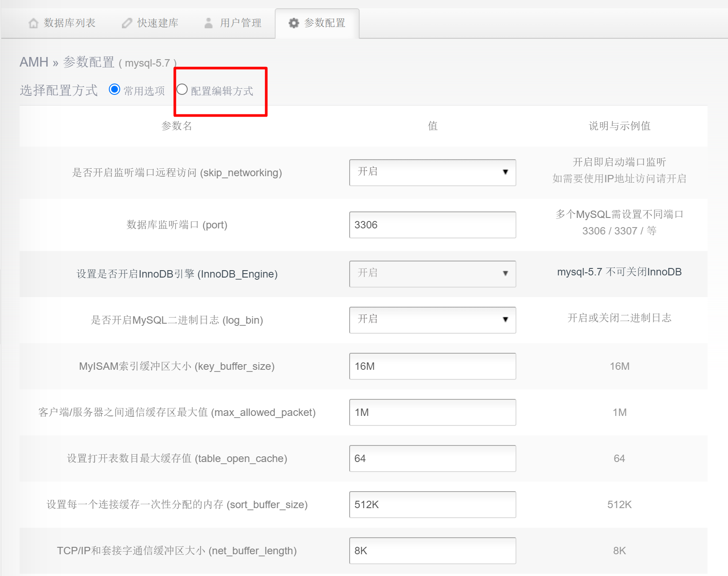Expand the skip_networking dropdown
Viewport: 728px width, 576px height.
pyautogui.click(x=432, y=173)
